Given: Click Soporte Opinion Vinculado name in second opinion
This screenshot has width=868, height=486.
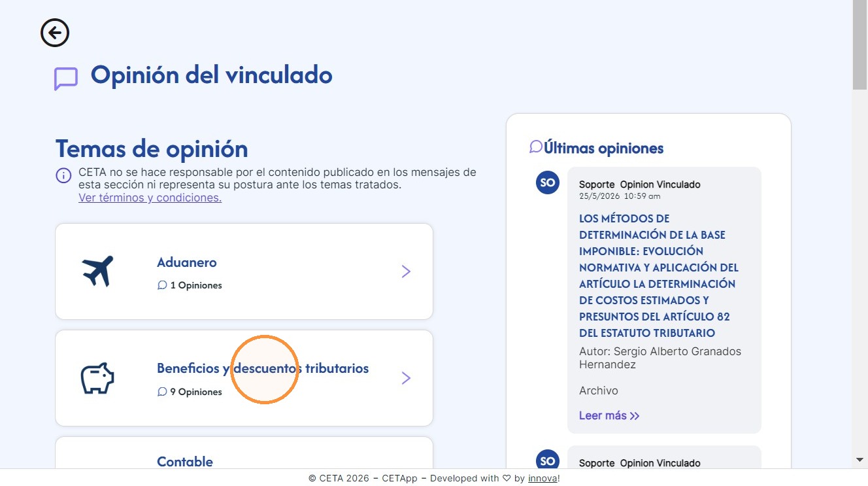Looking at the screenshot, I should [x=640, y=463].
